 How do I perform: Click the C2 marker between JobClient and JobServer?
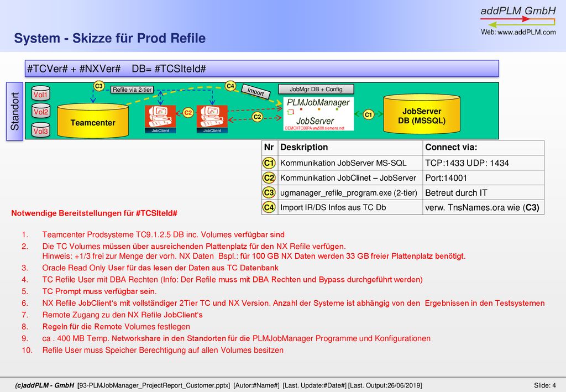[x=257, y=117]
